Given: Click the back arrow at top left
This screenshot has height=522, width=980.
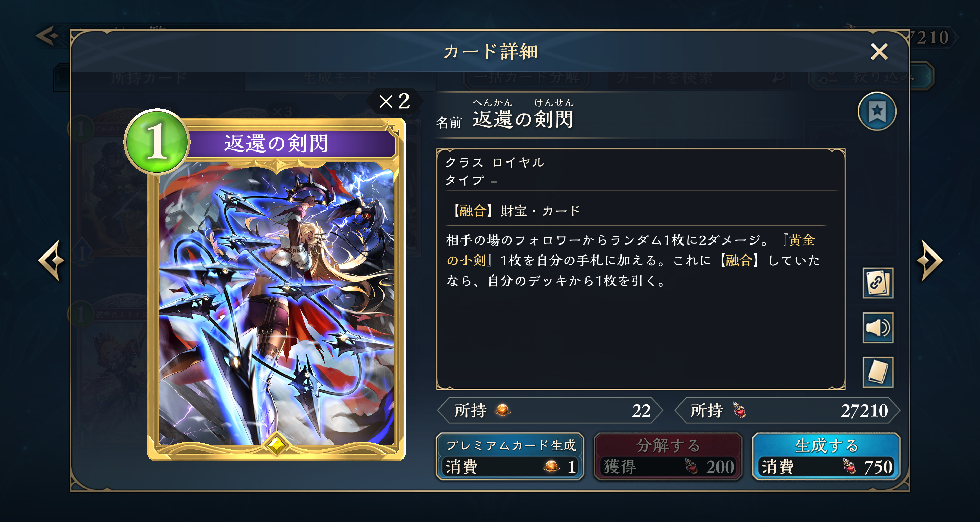Looking at the screenshot, I should coord(47,36).
